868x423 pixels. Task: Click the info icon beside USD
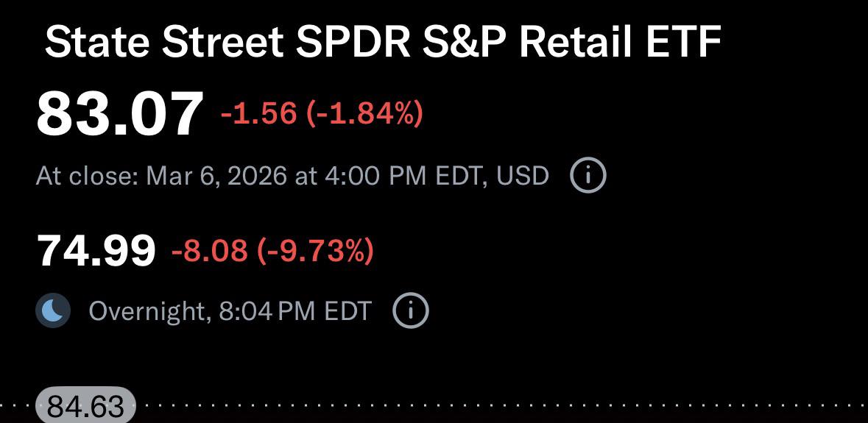588,176
